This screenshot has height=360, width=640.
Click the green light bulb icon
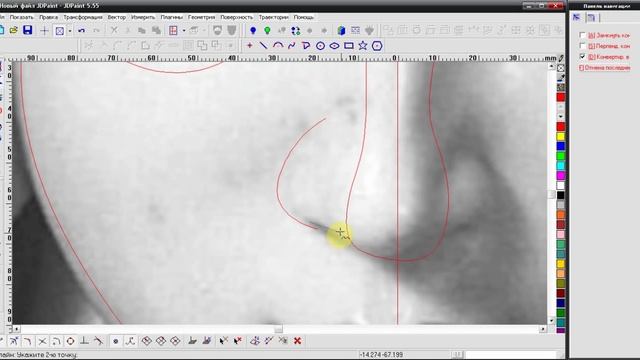click(267, 31)
